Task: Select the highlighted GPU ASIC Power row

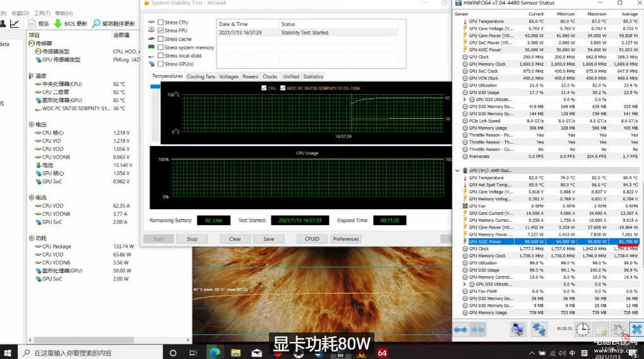Action: coord(550,242)
